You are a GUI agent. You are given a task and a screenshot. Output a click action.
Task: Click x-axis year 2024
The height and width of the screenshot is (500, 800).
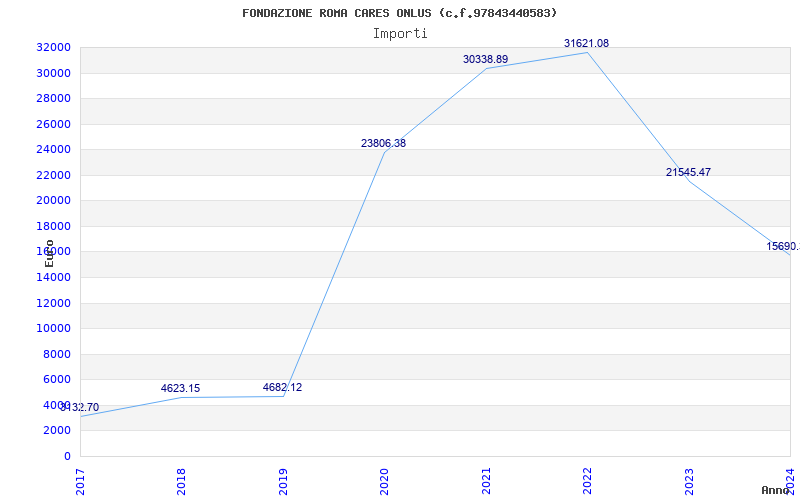pyautogui.click(x=790, y=481)
